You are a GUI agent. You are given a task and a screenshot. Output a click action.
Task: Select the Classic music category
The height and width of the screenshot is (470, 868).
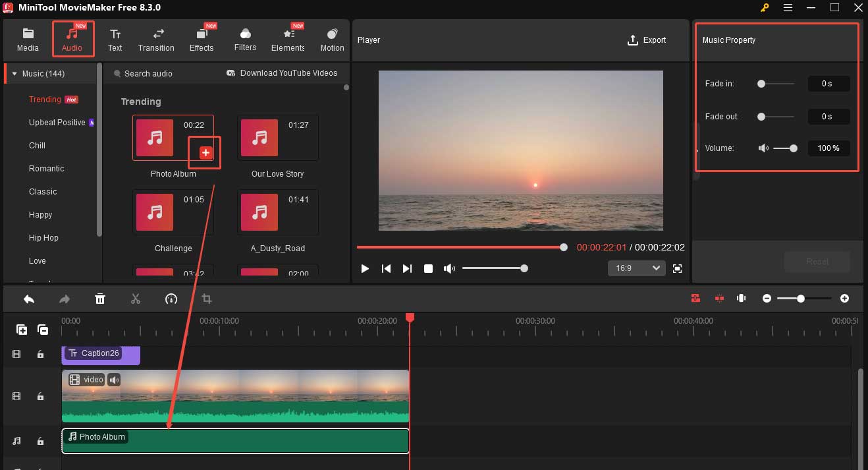coord(43,192)
